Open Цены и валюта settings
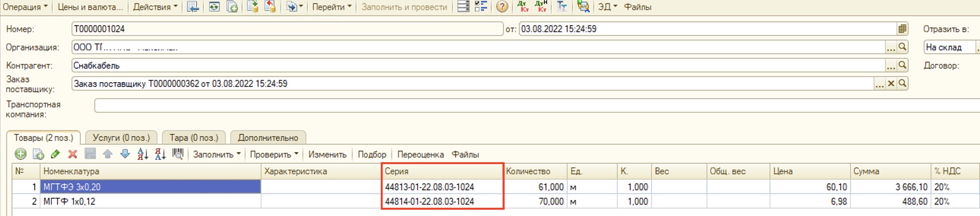980x216 pixels. [x=90, y=7]
